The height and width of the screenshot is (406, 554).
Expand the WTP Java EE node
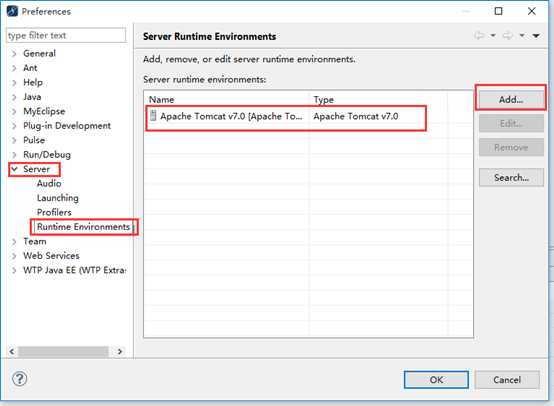coord(14,270)
